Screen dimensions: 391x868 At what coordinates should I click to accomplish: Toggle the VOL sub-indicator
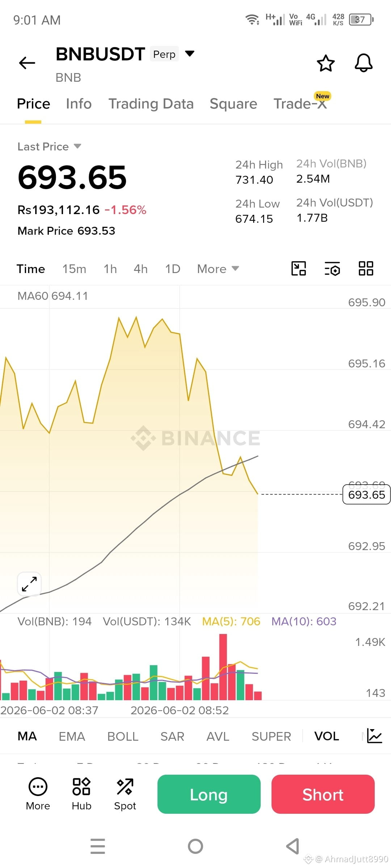(x=327, y=736)
